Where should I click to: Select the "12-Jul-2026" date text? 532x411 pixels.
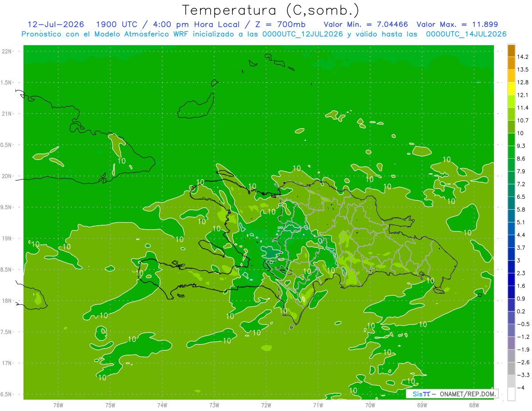pyautogui.click(x=56, y=24)
